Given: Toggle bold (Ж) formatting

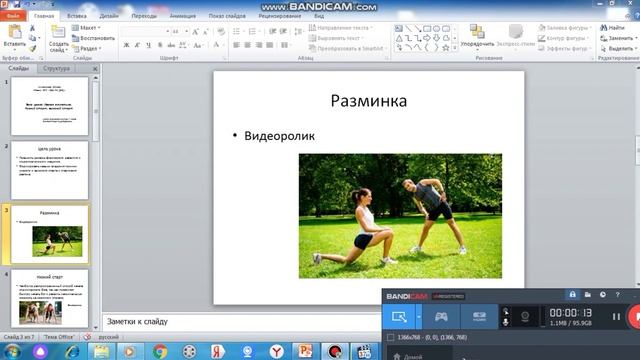Looking at the screenshot, I should click(x=126, y=45).
